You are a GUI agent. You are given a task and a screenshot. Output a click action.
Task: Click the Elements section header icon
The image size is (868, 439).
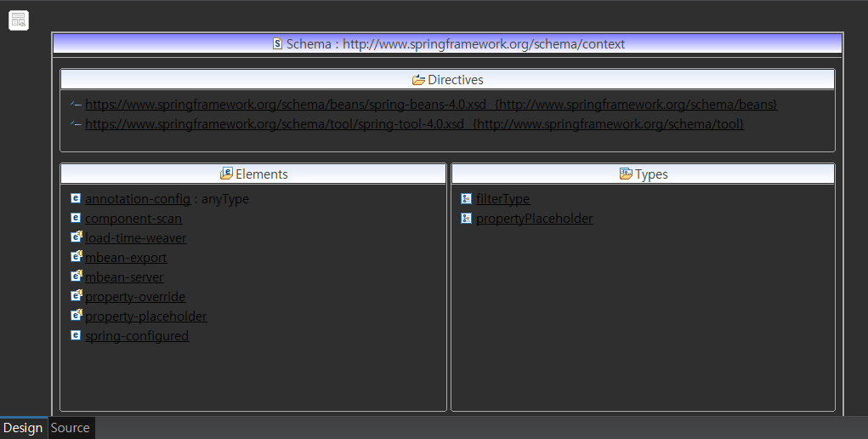[x=226, y=174]
